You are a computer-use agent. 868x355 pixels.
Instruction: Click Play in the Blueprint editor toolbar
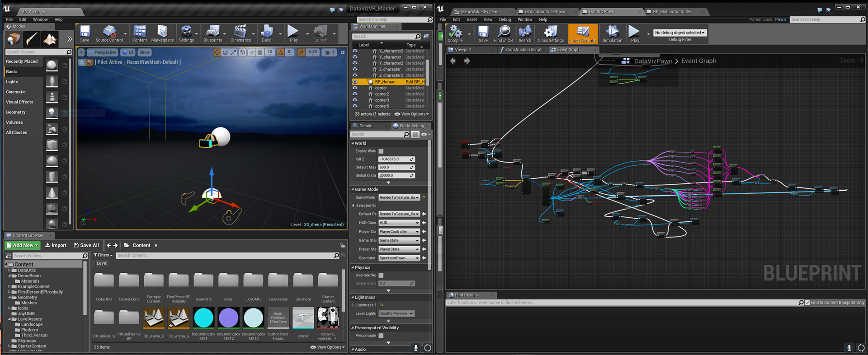pyautogui.click(x=635, y=34)
